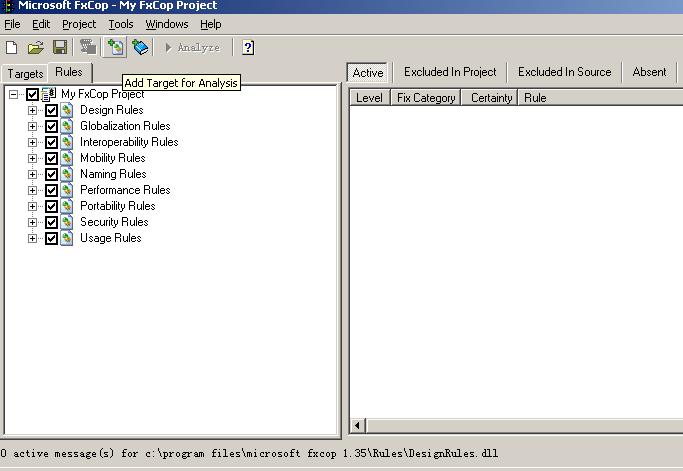Expand the Design Rules node
The image size is (683, 471).
point(32,110)
